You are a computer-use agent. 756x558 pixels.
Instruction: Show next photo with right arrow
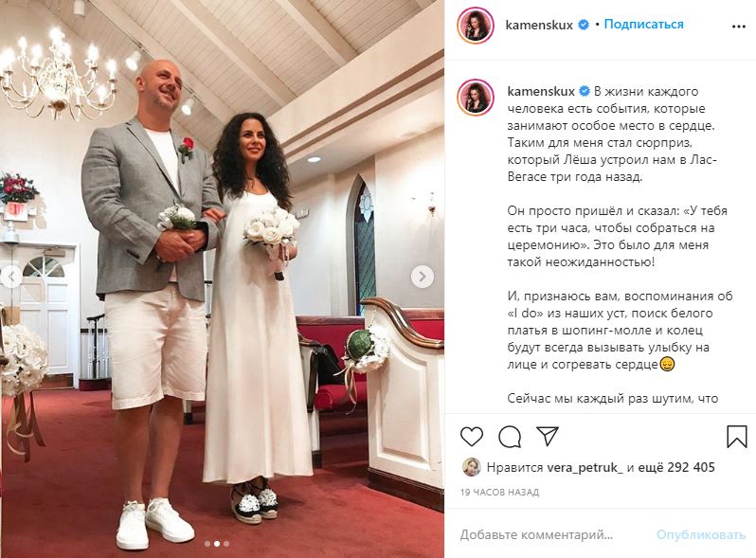[423, 277]
